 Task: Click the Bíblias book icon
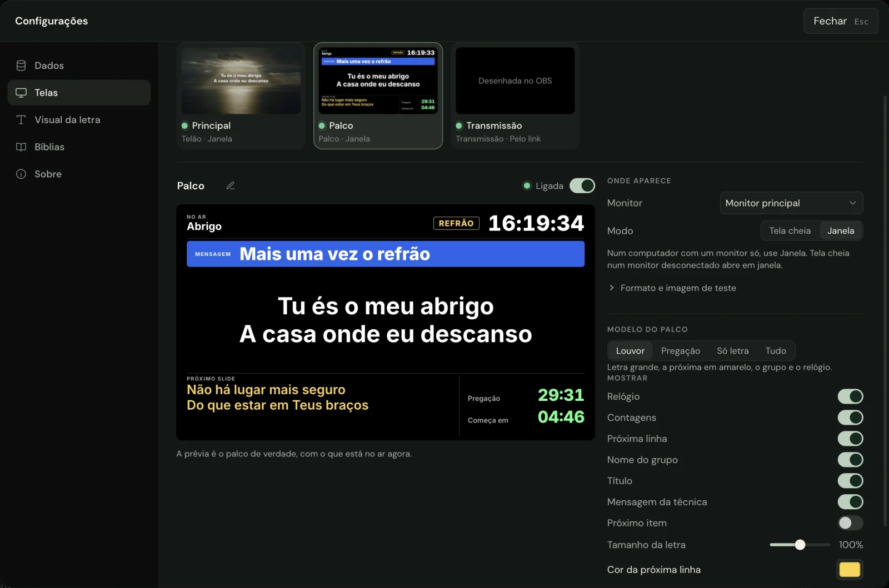tap(21, 147)
